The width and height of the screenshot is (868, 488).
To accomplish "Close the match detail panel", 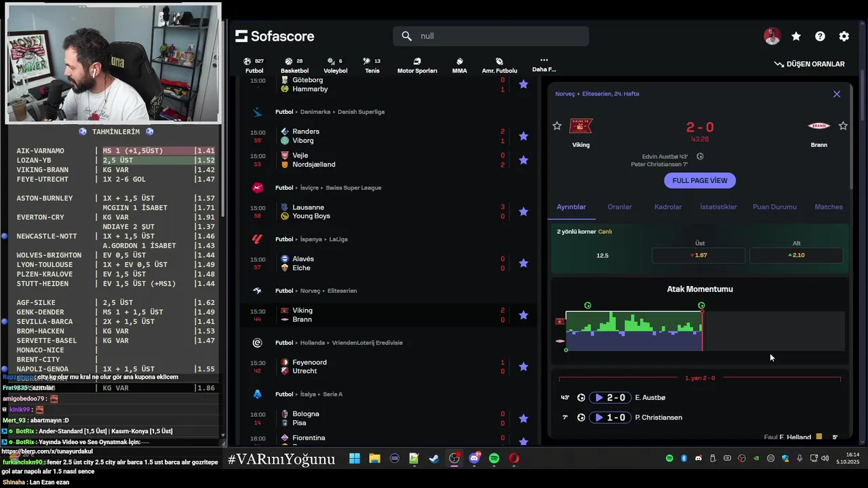I will [x=837, y=94].
